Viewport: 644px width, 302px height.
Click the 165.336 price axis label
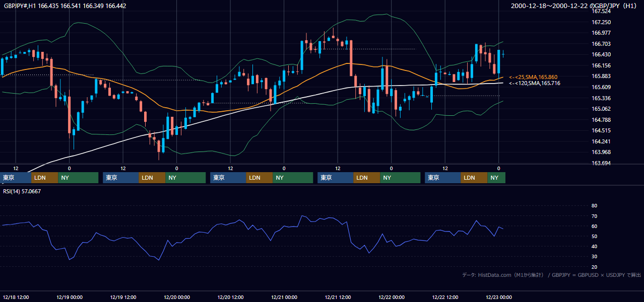click(601, 98)
